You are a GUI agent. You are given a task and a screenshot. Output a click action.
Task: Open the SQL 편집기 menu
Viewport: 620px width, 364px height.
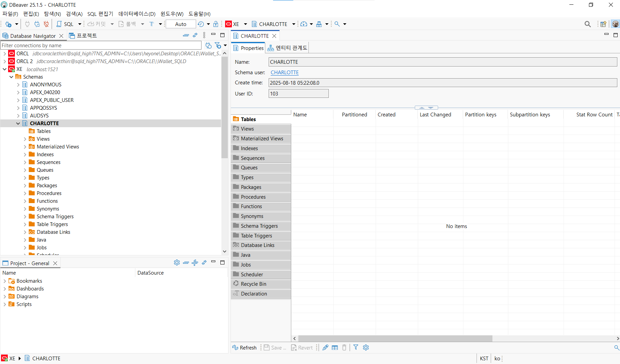[x=100, y=14]
